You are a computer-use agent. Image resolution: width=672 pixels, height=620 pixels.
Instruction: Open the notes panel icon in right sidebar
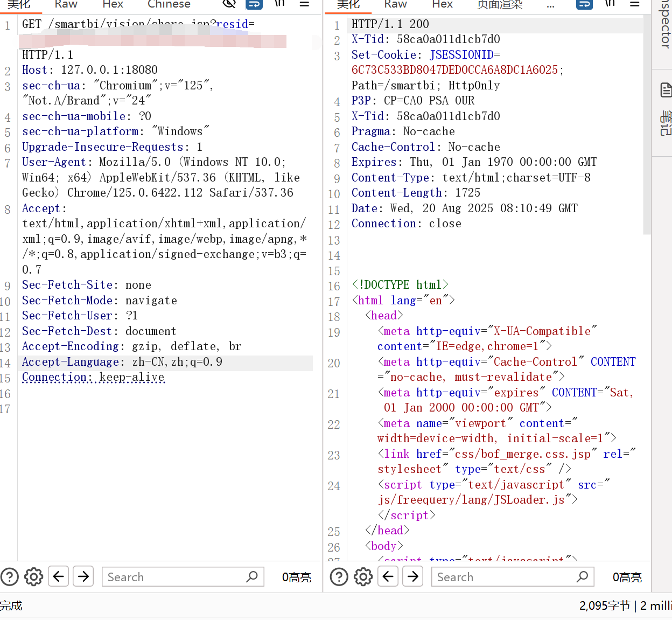pos(666,89)
